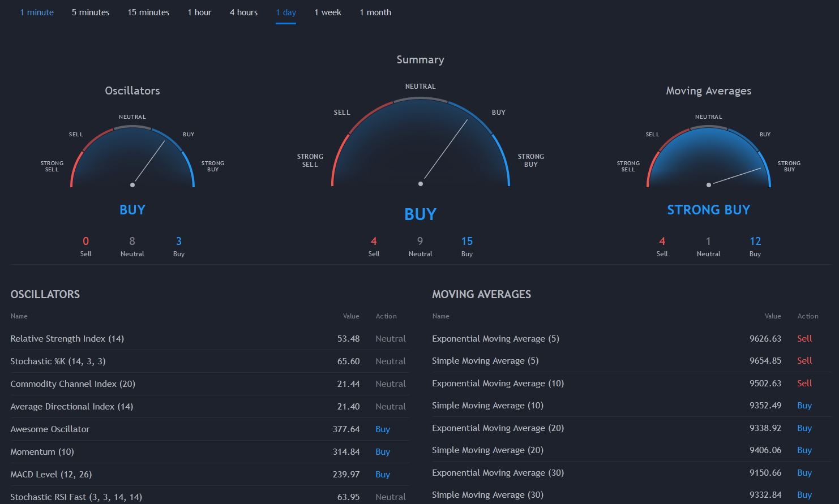
Task: Click Exponential Moving Average (5) row
Action: pos(495,339)
